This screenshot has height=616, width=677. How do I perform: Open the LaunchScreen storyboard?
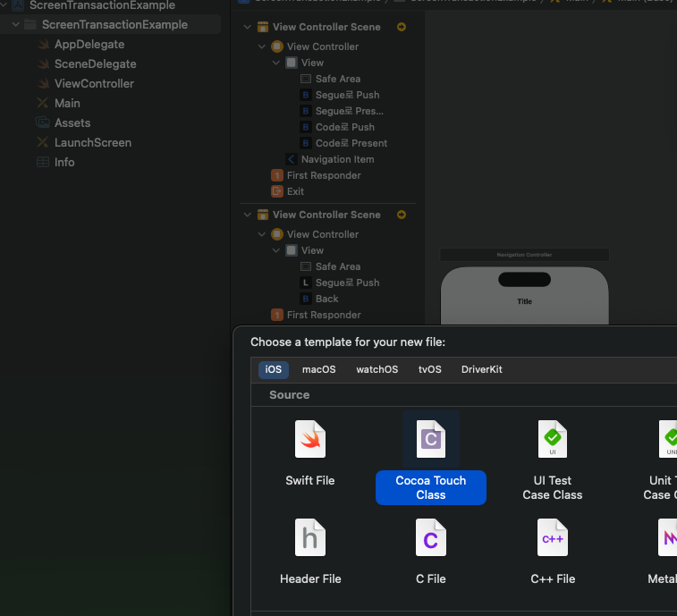pos(92,142)
